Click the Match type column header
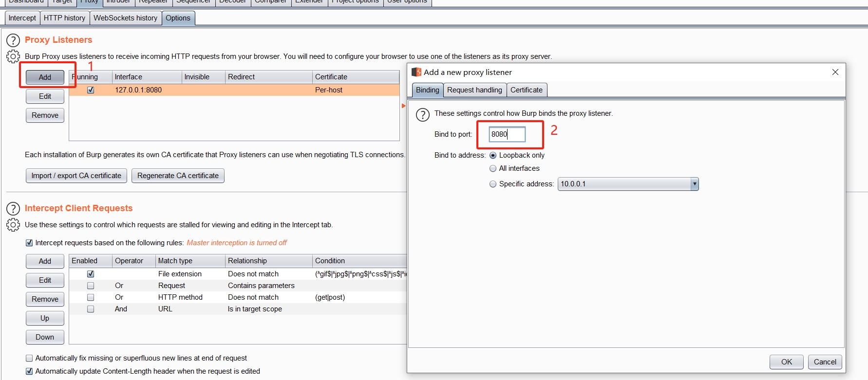The image size is (868, 380). point(190,261)
